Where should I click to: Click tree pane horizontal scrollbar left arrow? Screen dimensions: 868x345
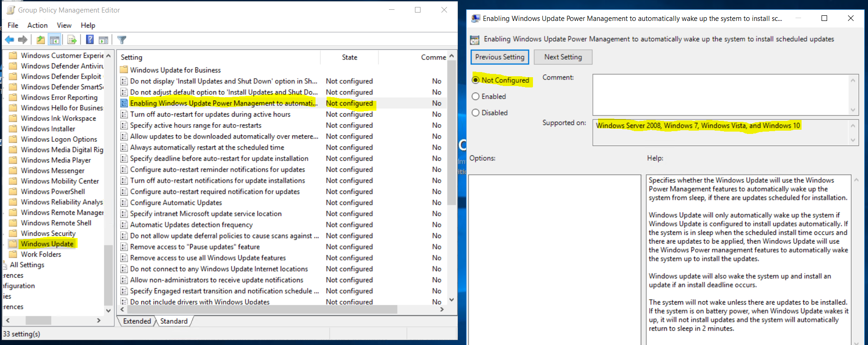(x=8, y=320)
